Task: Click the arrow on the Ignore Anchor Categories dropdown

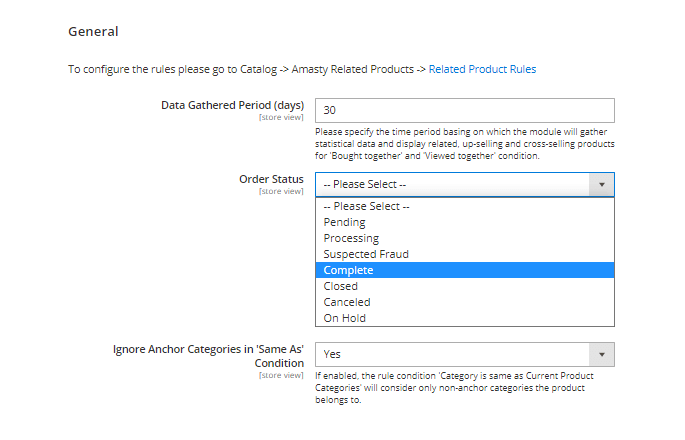Action: click(x=601, y=354)
